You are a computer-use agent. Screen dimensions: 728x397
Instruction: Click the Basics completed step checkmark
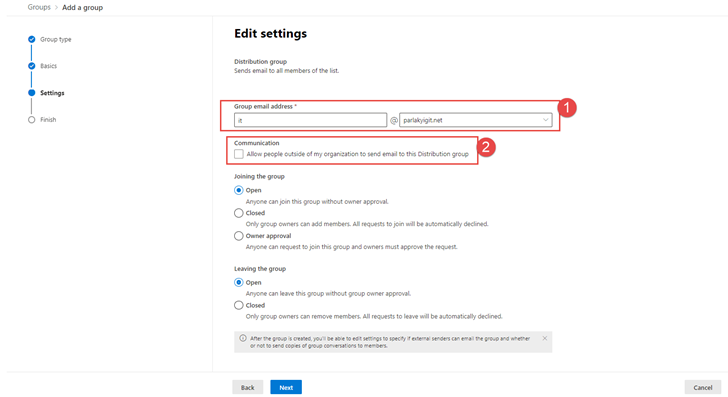(32, 66)
